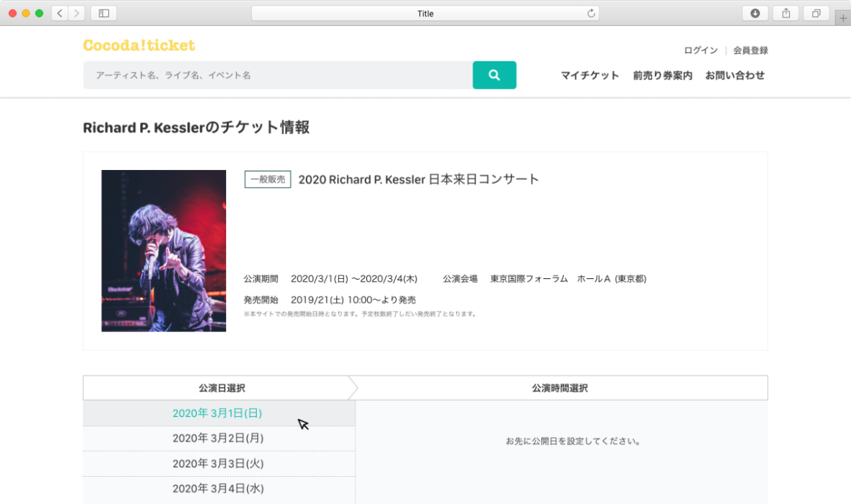The image size is (851, 504).
Task: Show all tabs overview icon
Action: click(x=816, y=13)
